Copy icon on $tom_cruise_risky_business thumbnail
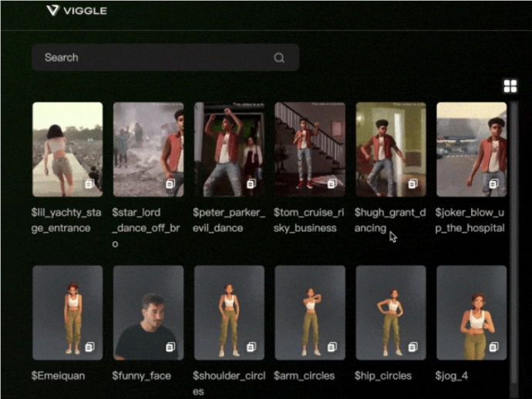 332,184
